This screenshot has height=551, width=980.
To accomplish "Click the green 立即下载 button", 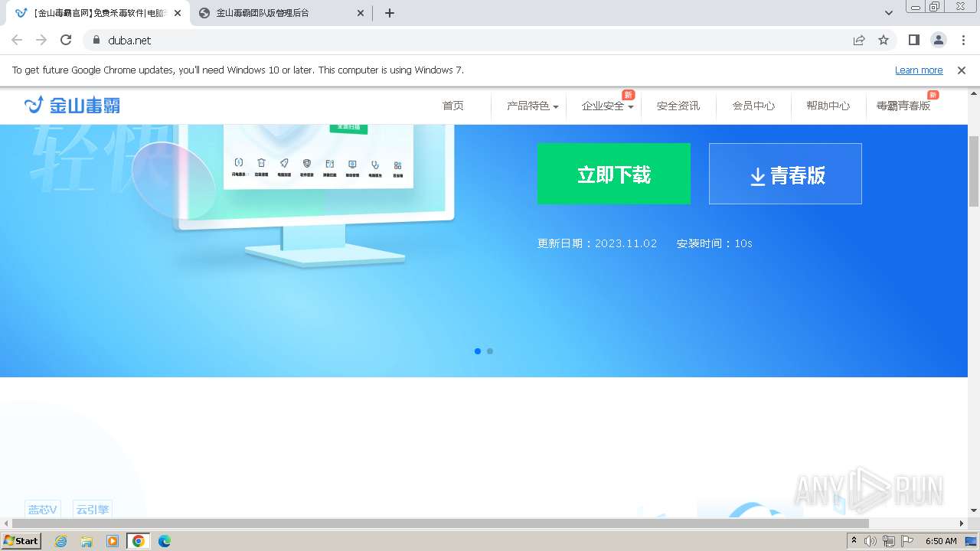I will click(x=614, y=174).
